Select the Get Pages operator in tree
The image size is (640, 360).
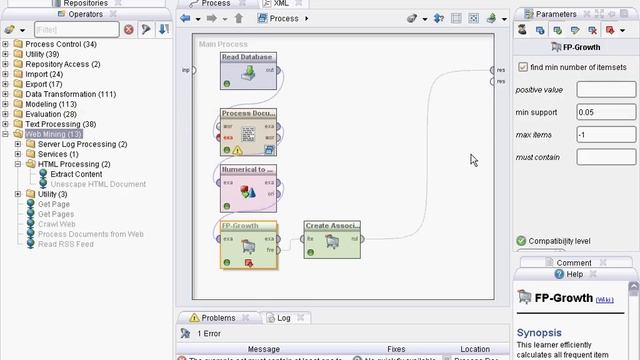point(56,214)
